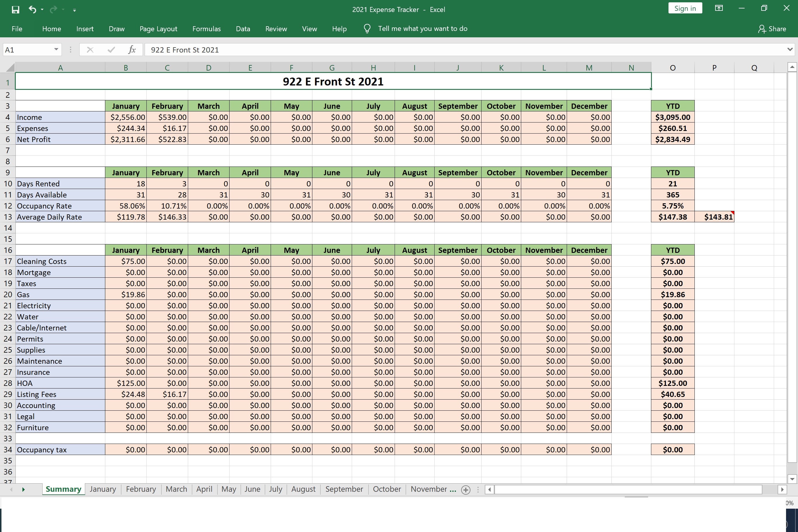This screenshot has height=532, width=798.
Task: Click Tell me what you want to do
Action: pyautogui.click(x=422, y=29)
